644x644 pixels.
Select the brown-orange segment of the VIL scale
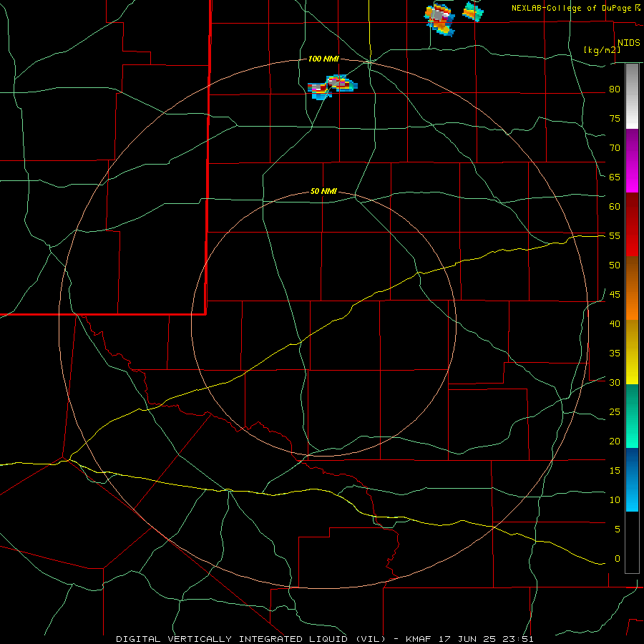[632, 288]
